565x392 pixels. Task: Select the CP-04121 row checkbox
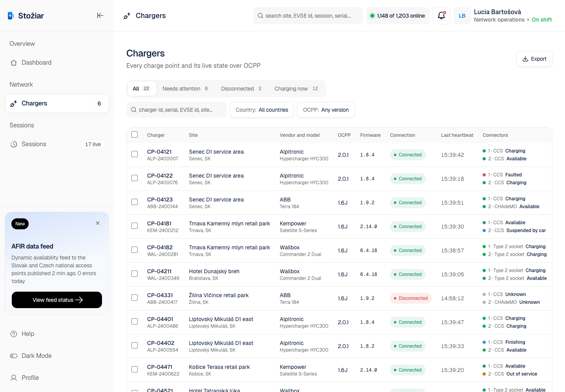coord(135,154)
